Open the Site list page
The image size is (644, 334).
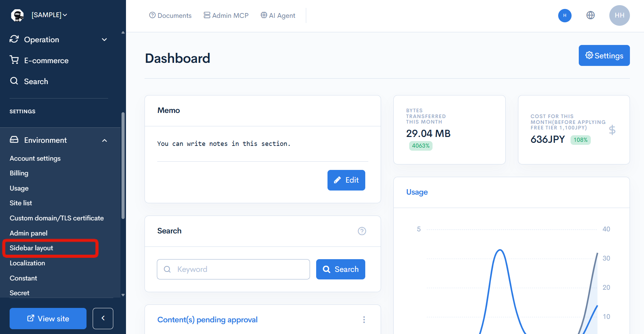click(21, 203)
